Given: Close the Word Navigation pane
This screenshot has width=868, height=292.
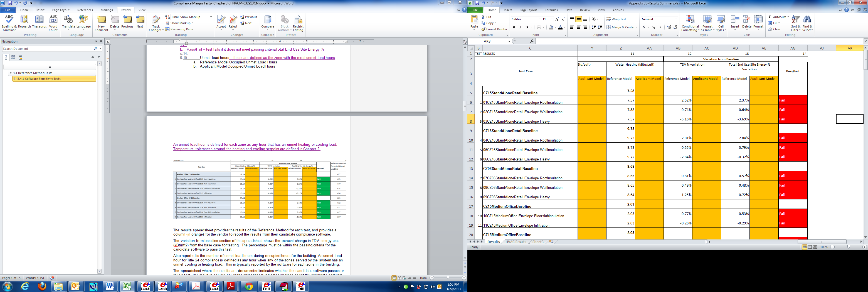Looking at the screenshot, I should [101, 41].
